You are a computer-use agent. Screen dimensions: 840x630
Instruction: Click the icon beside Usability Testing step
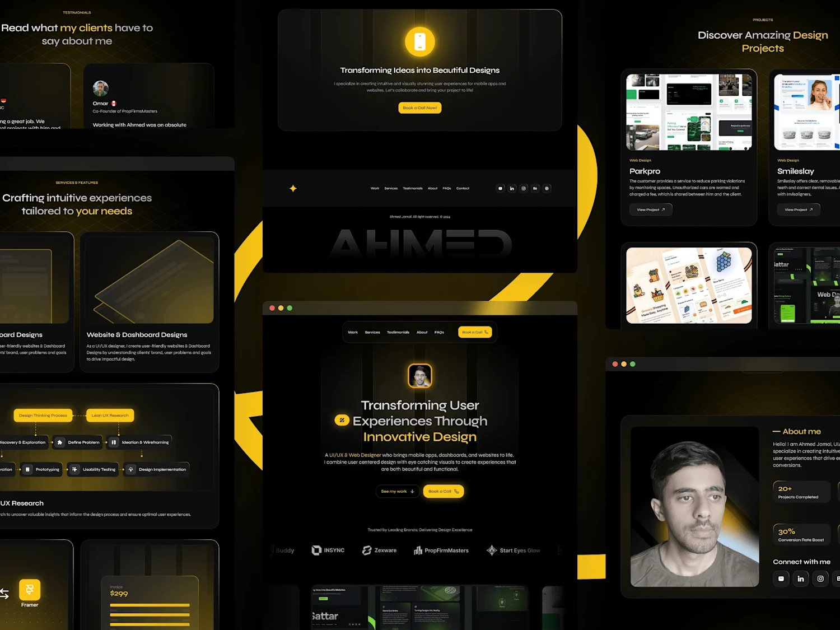tap(74, 469)
